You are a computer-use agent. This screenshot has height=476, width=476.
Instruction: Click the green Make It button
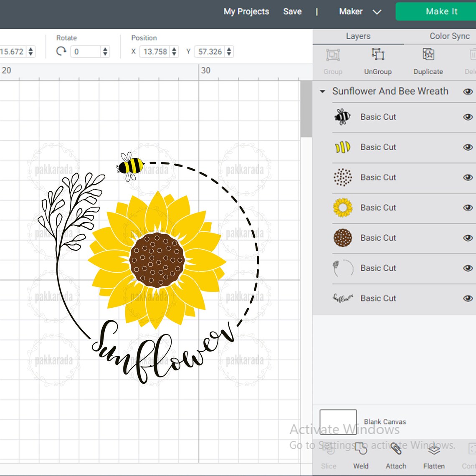(436, 12)
